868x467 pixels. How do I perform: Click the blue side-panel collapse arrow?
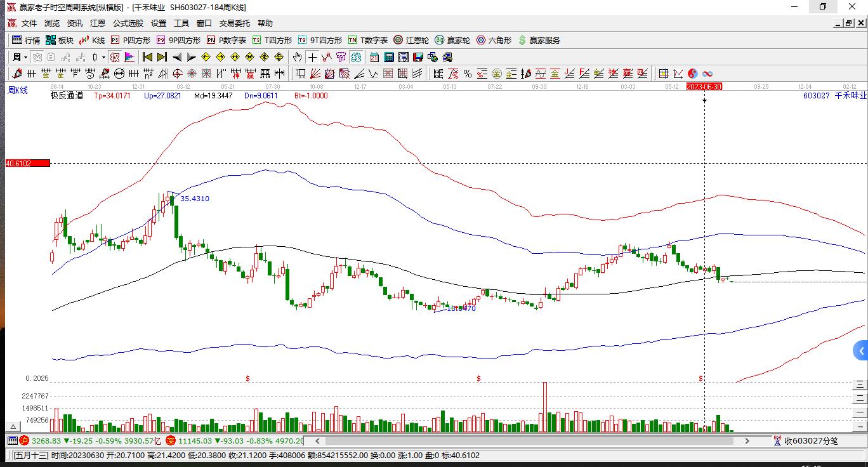coord(861,351)
